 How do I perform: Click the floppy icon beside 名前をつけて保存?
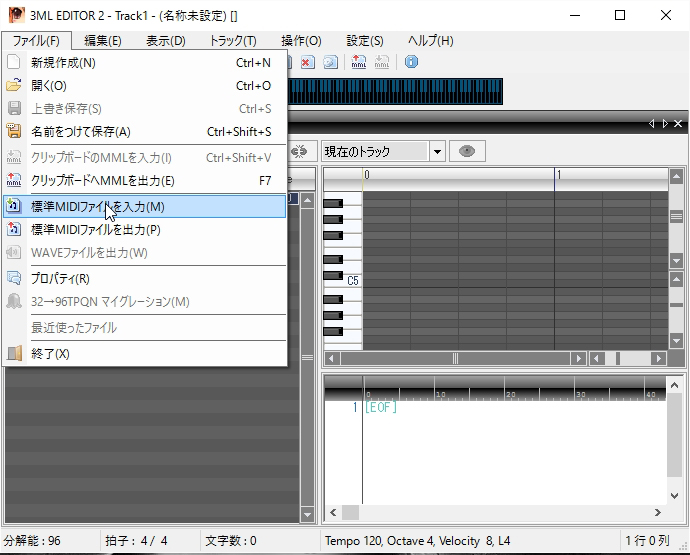[14, 131]
